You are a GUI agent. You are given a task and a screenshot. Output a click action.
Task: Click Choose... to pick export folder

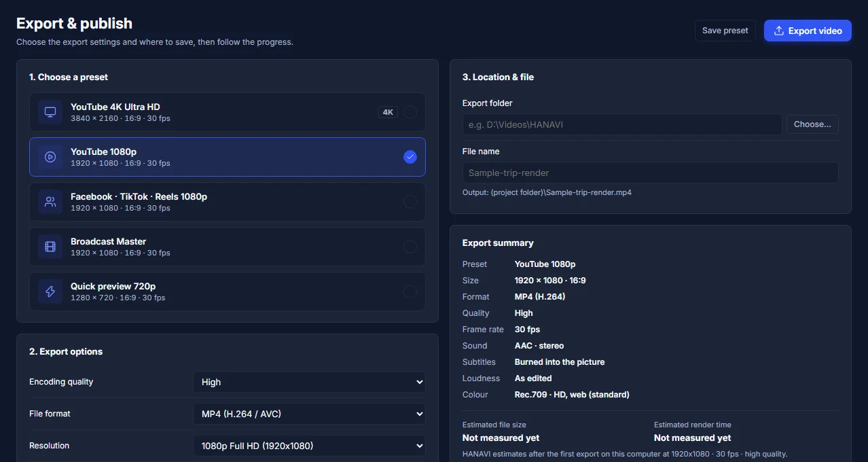(812, 124)
